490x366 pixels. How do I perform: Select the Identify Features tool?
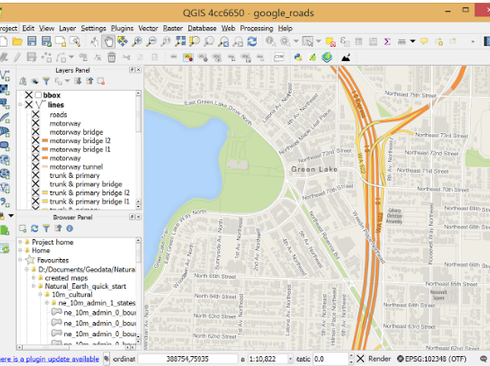coord(270,41)
